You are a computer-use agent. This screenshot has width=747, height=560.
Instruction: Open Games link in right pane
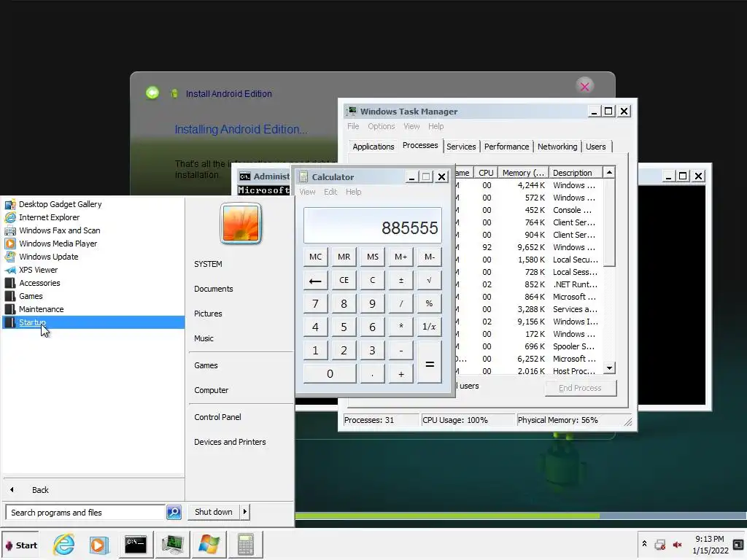[206, 365]
